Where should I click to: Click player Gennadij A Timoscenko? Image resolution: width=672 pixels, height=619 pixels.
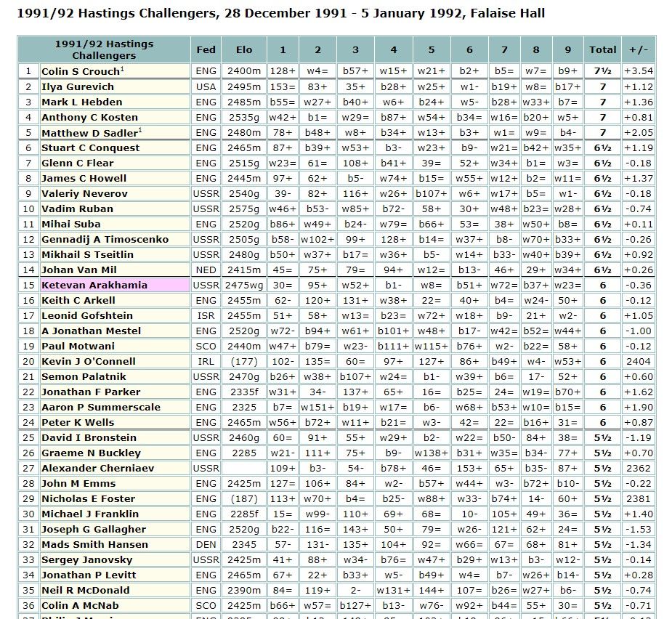pos(105,239)
